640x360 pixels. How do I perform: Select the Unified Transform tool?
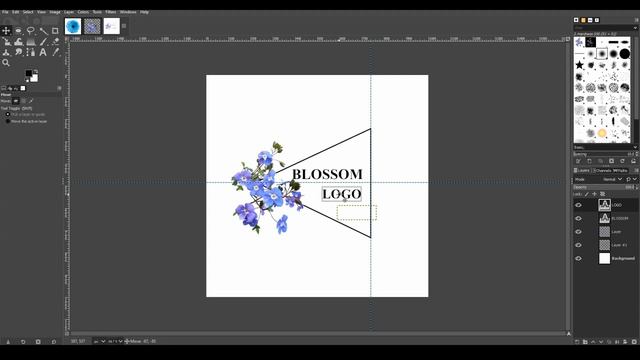tap(6, 42)
